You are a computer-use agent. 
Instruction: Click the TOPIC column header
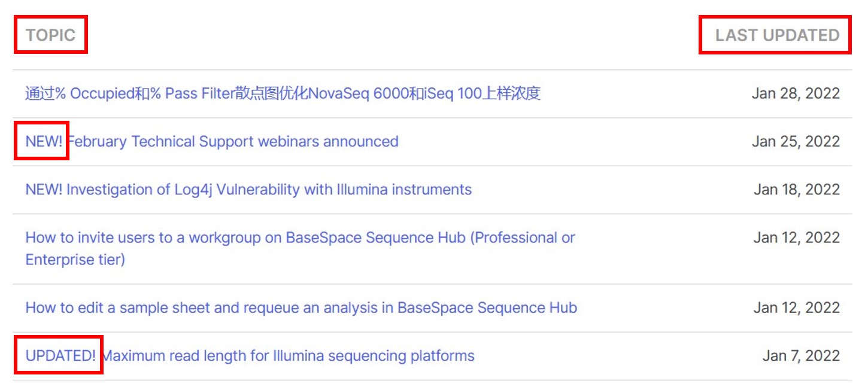(x=50, y=35)
